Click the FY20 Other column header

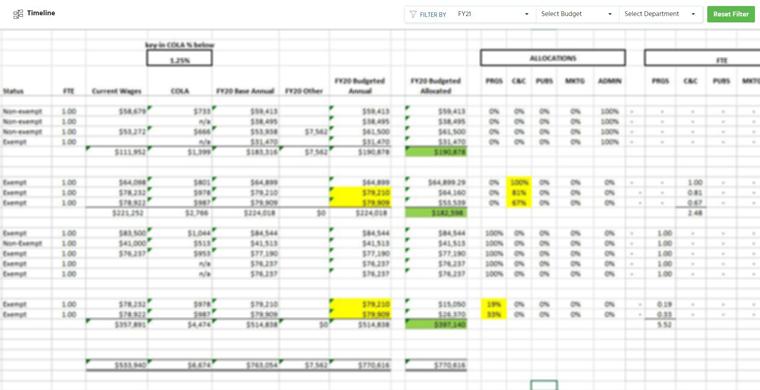point(303,91)
